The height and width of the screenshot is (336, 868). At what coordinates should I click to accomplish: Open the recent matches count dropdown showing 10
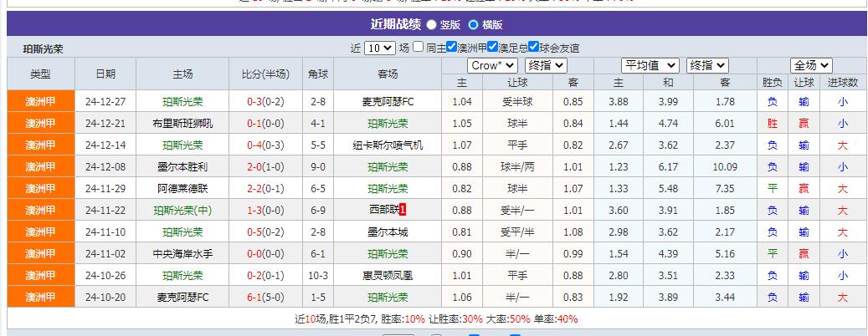(379, 48)
